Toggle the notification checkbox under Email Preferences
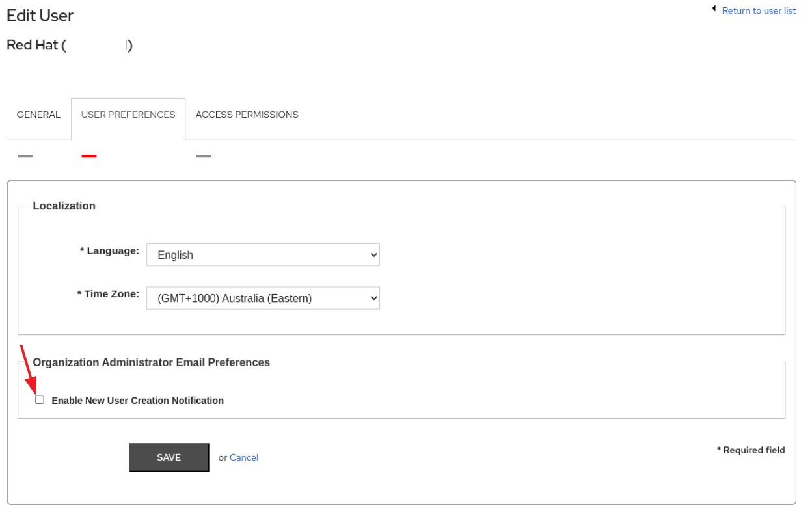Screen dimensions: 812x512 click(x=39, y=399)
